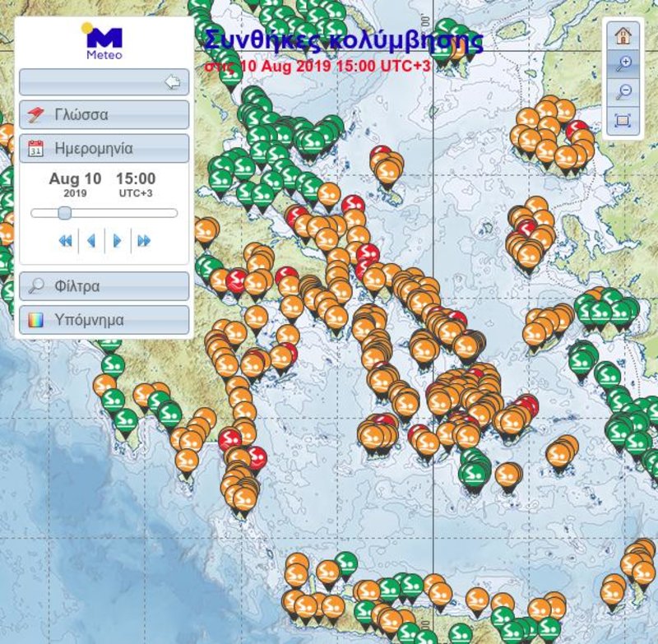Step back one time step
The width and height of the screenshot is (658, 644).
tap(91, 241)
